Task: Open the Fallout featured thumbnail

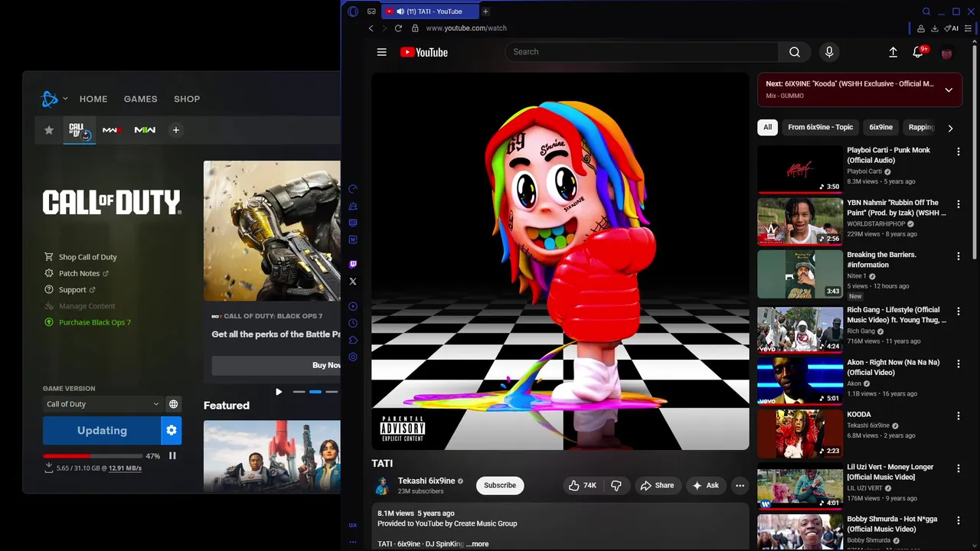Action: pos(272,455)
